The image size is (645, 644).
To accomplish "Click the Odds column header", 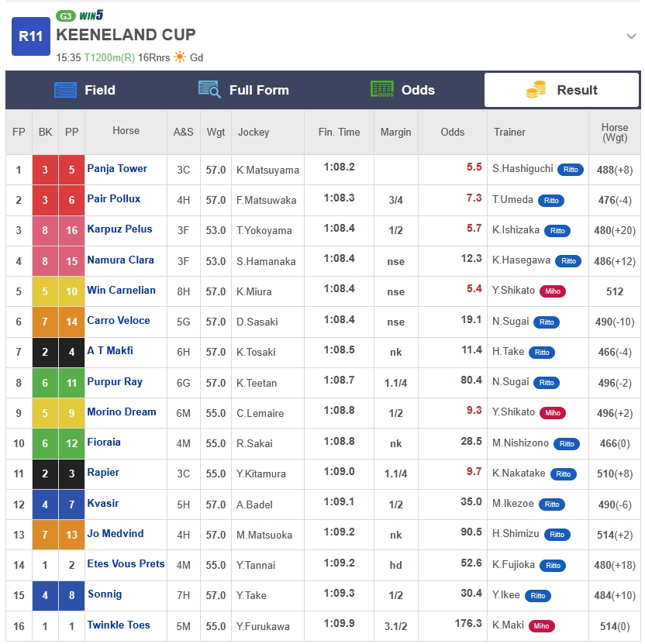I will coord(453,132).
